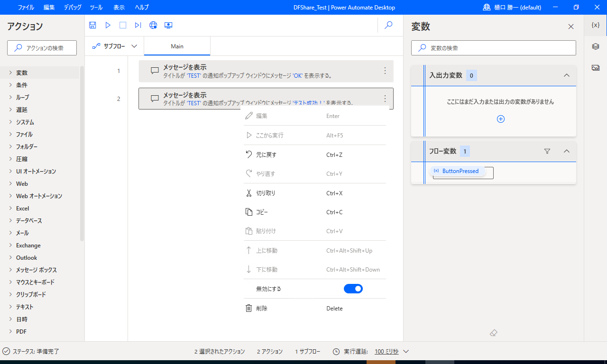Expand the Excel action group
The image size is (607, 364).
tap(11, 208)
